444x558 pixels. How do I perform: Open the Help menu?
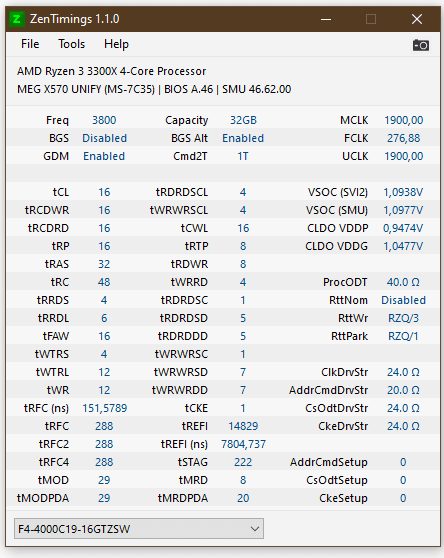[116, 44]
